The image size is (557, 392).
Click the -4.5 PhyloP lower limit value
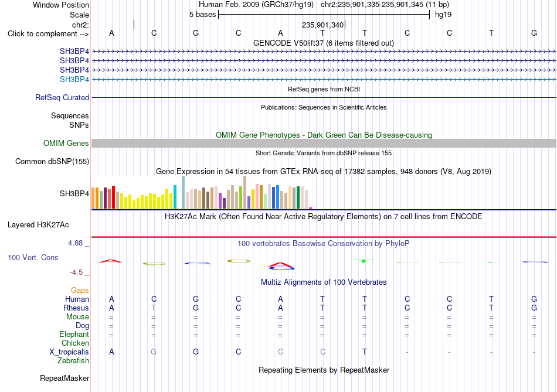click(x=76, y=272)
